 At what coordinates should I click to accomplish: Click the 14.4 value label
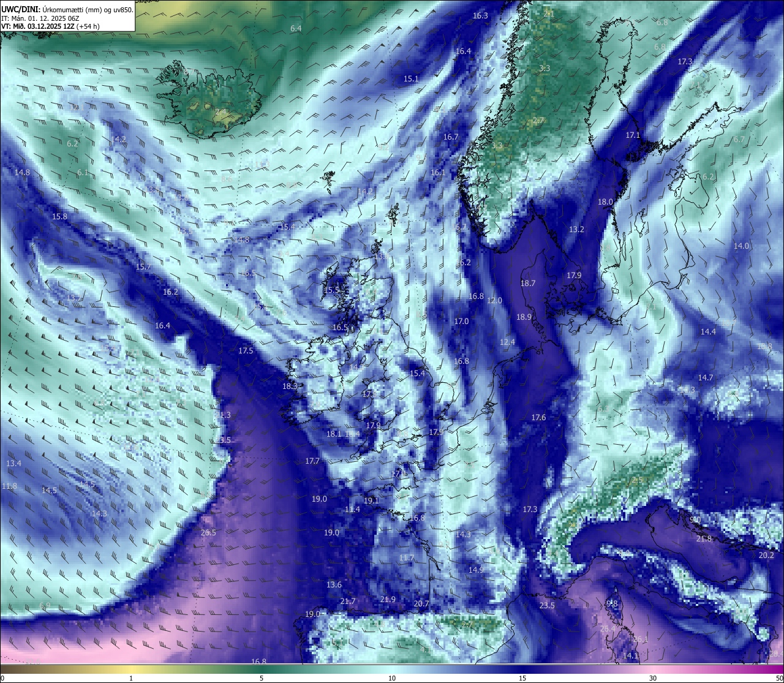click(x=708, y=332)
